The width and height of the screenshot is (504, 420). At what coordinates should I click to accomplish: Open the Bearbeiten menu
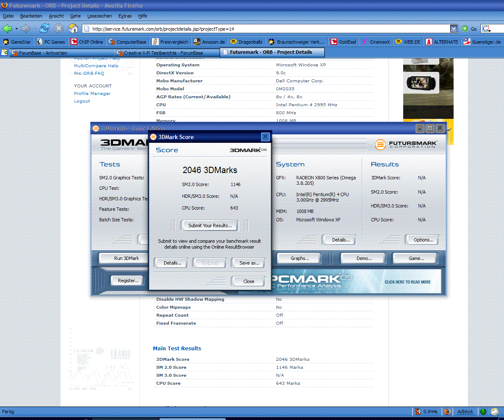tap(31, 16)
